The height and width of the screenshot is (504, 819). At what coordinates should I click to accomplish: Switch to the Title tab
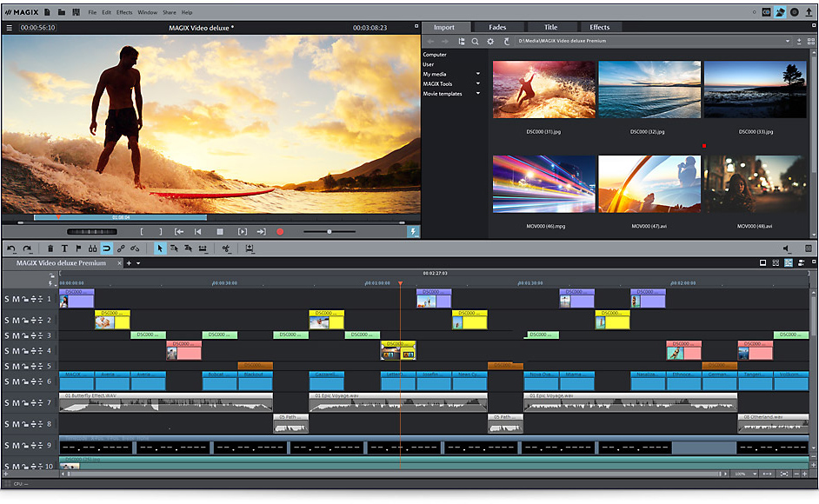(550, 27)
